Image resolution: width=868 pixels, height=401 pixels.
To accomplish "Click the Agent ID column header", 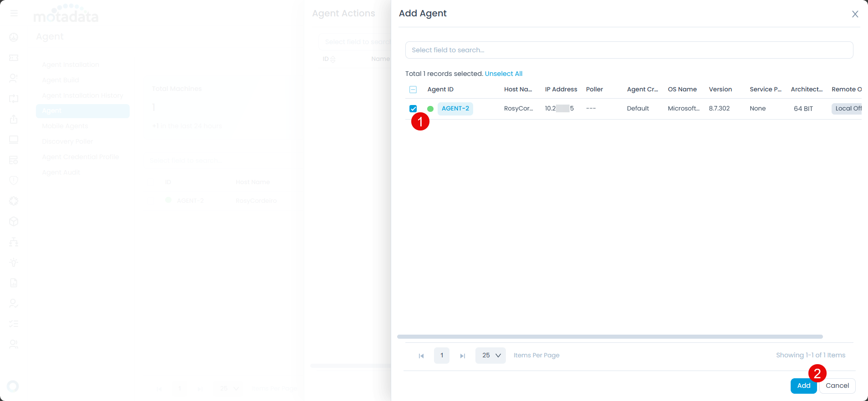I will click(440, 90).
